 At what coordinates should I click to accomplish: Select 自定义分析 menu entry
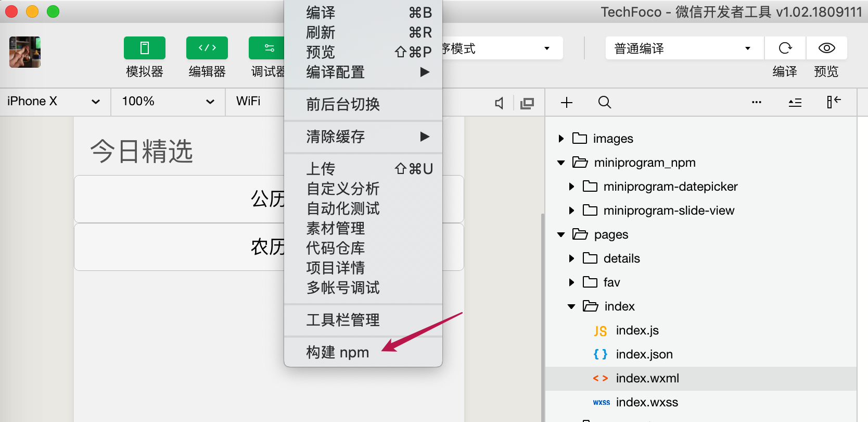pos(363,189)
